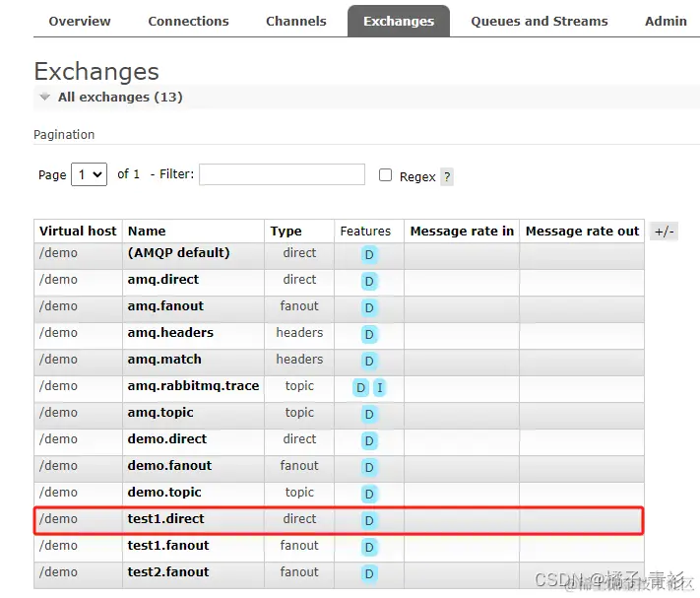This screenshot has height=598, width=700.
Task: Open Queues and Streams tab
Action: click(x=540, y=21)
